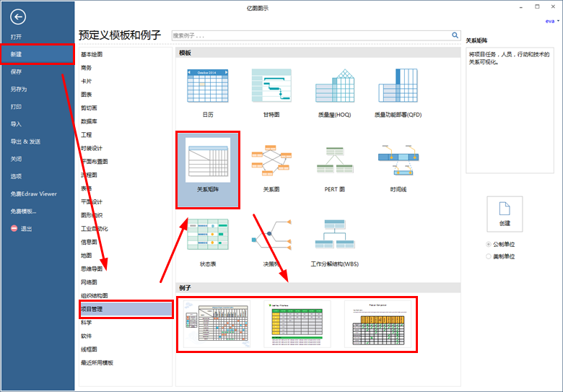Image resolution: width=563 pixels, height=392 pixels.
Task: Click the 免费Edraw Viewer link
Action: pos(34,194)
